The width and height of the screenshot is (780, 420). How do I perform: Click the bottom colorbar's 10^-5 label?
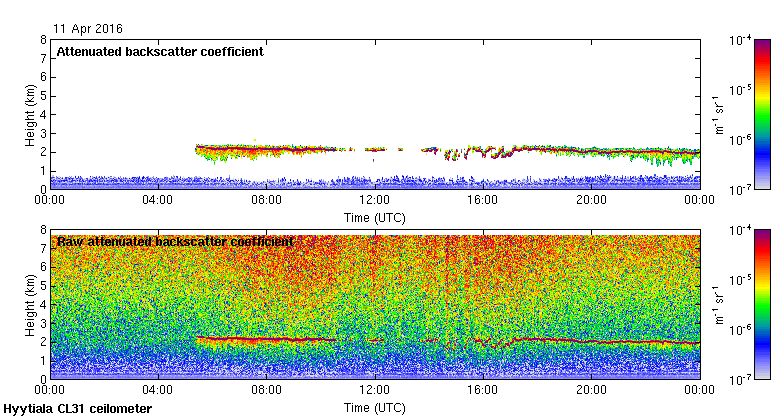(740, 280)
